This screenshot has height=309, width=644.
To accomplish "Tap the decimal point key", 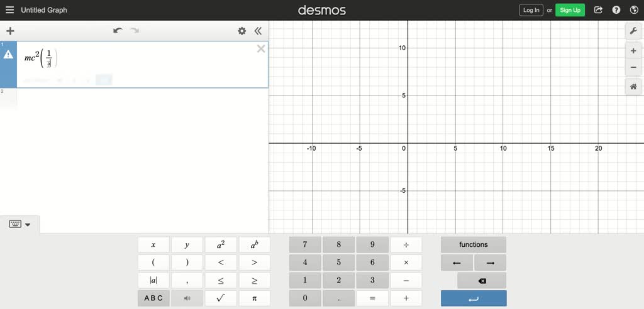I will coord(338,298).
